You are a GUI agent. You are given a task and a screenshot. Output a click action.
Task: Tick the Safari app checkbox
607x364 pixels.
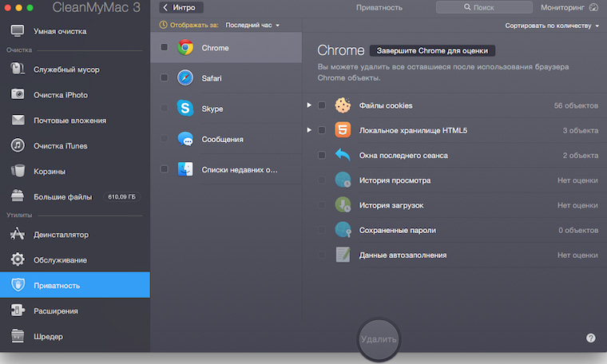(165, 77)
